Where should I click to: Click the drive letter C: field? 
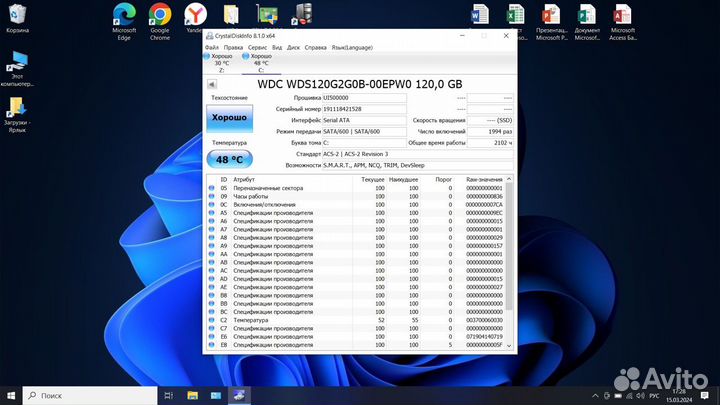coord(364,143)
